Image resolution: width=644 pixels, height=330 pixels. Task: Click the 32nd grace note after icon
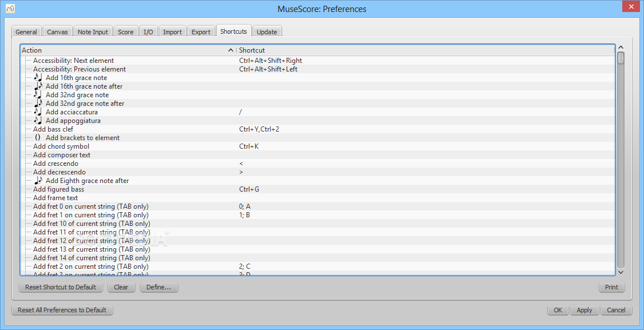click(38, 104)
